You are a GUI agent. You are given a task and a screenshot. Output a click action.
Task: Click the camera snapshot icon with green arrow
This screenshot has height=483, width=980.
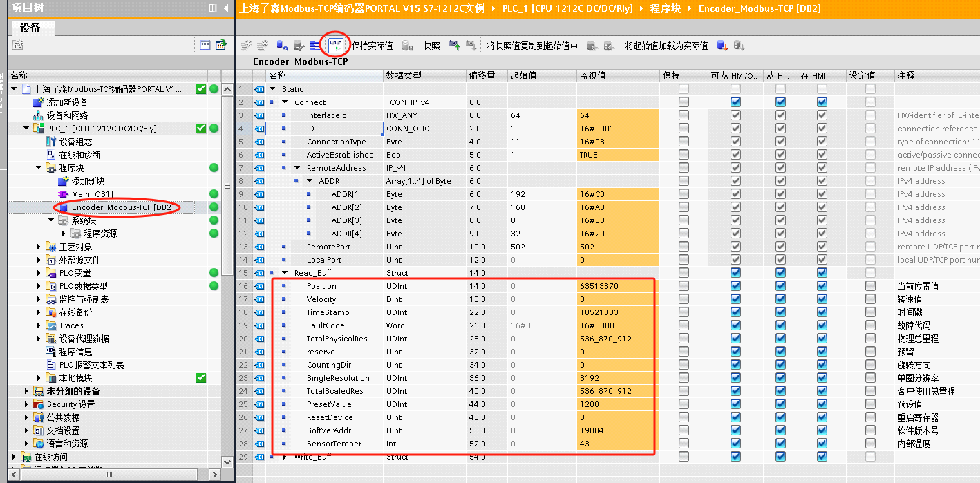pos(455,46)
